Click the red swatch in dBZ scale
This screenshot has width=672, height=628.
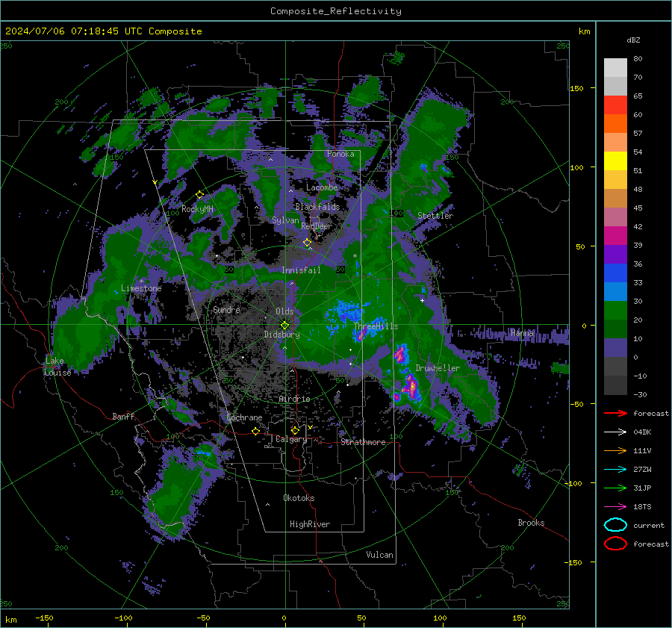(x=615, y=105)
